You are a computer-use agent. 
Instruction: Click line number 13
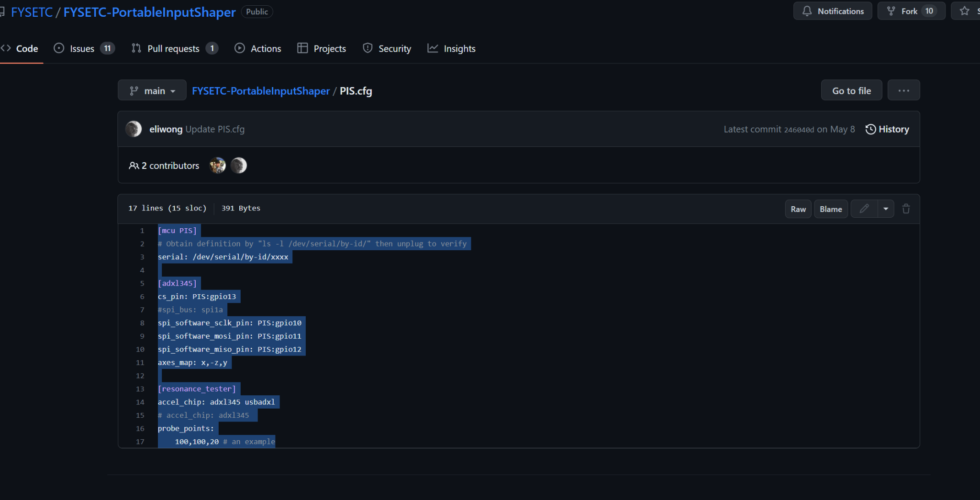pos(140,389)
